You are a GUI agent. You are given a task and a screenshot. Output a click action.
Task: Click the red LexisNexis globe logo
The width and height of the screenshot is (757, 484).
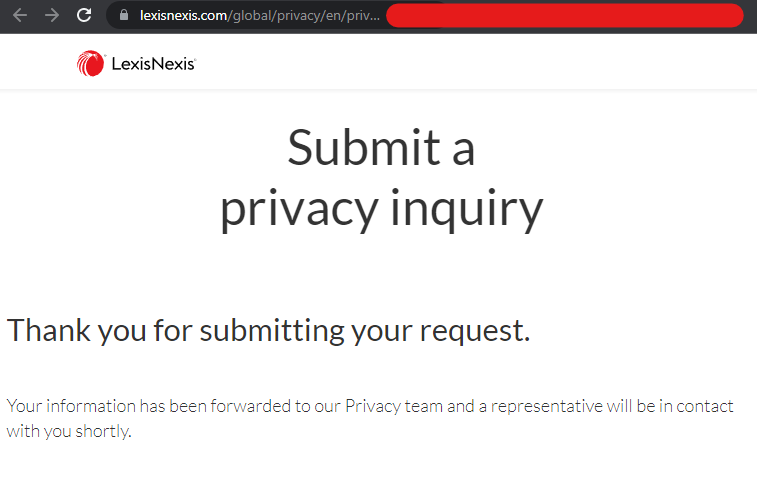point(90,63)
